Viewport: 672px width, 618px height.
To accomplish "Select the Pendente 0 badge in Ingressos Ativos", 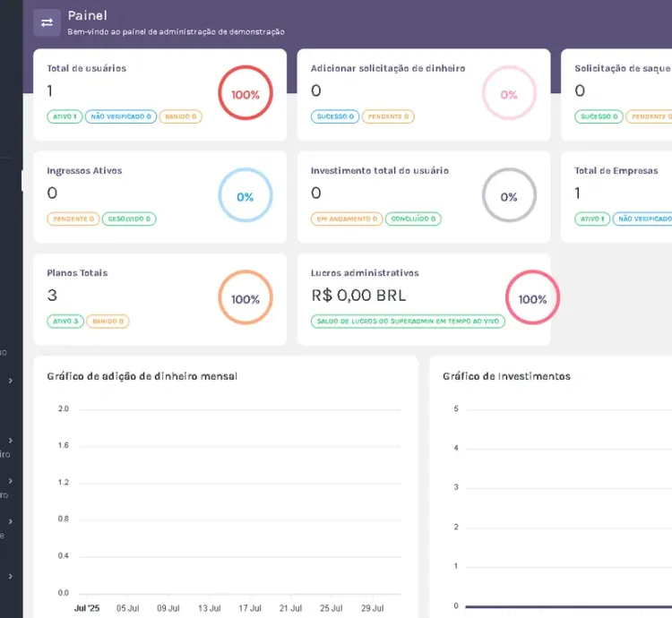I will click(x=72, y=219).
